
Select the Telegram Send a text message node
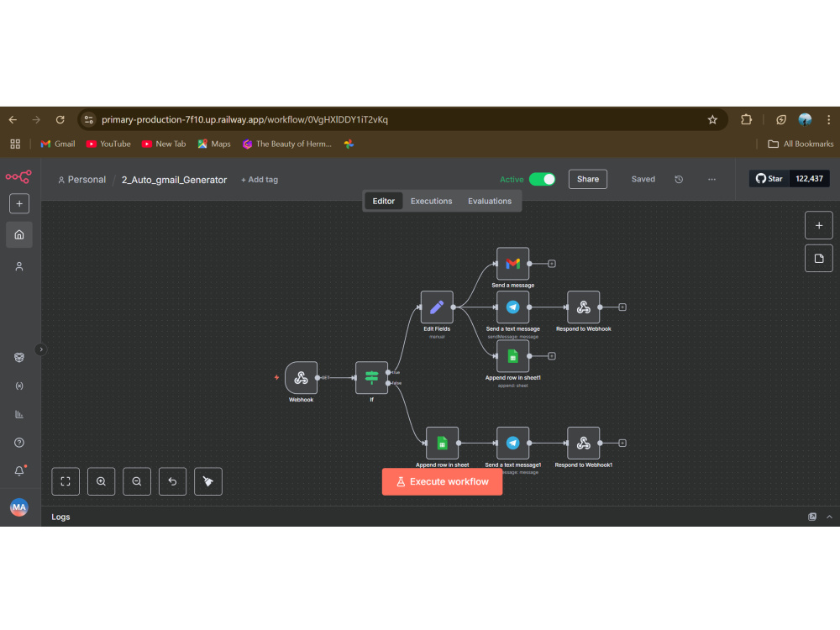[x=512, y=307]
